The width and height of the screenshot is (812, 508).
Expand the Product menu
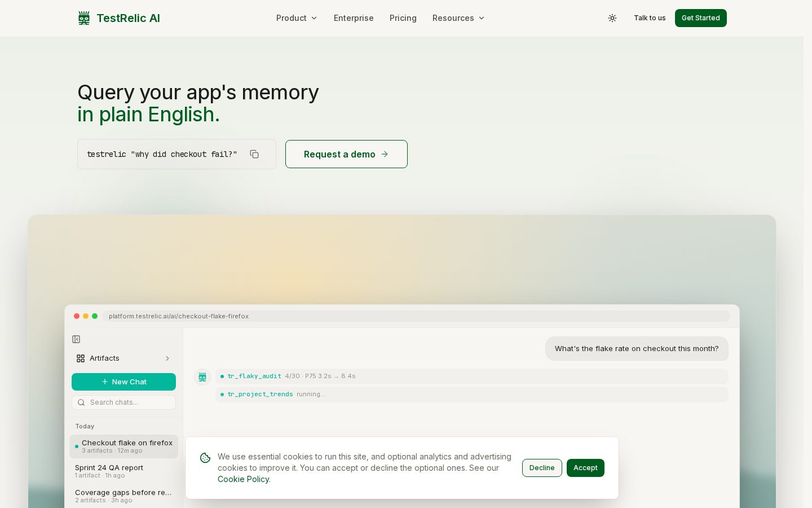tap(297, 18)
